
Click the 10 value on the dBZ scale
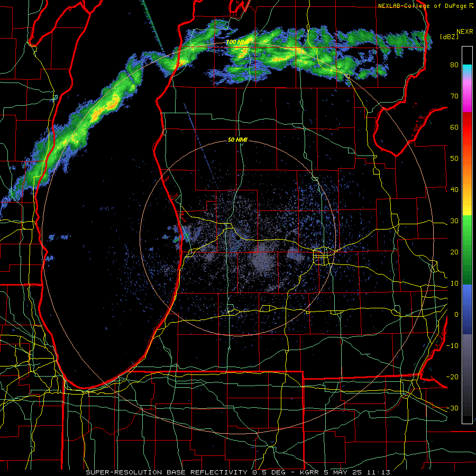(454, 283)
